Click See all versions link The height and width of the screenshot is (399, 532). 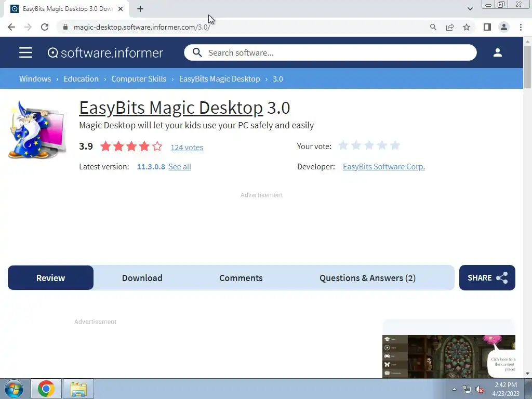(180, 167)
